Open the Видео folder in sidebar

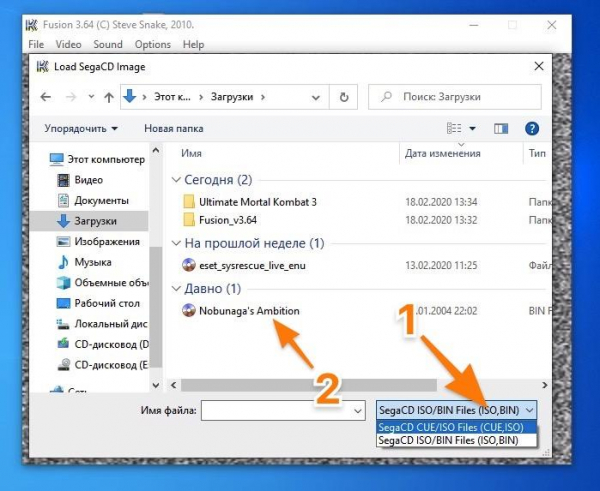click(80, 180)
